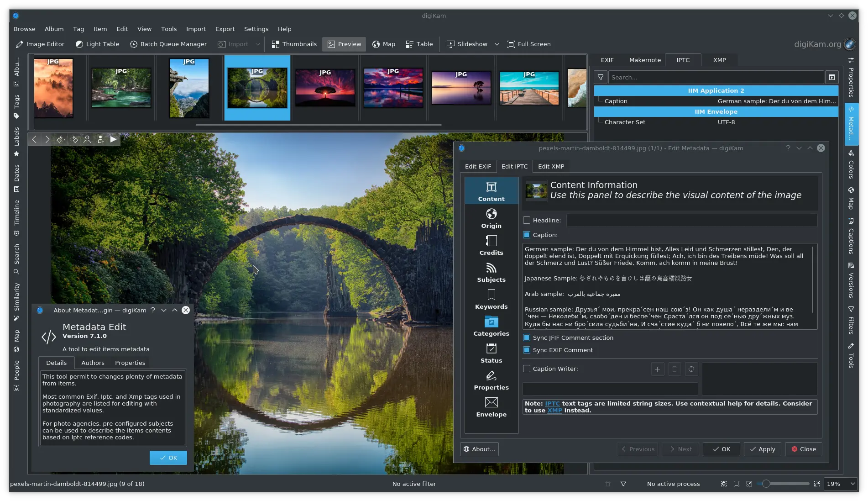This screenshot has height=501, width=868.
Task: Click the Subjects feed icon
Action: point(491,268)
